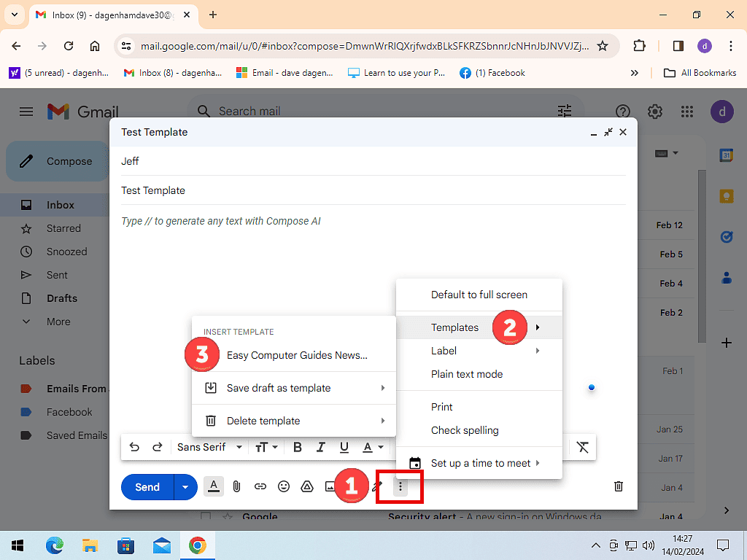This screenshot has height=560, width=747.
Task: Open the send options dropdown arrow
Action: click(185, 487)
